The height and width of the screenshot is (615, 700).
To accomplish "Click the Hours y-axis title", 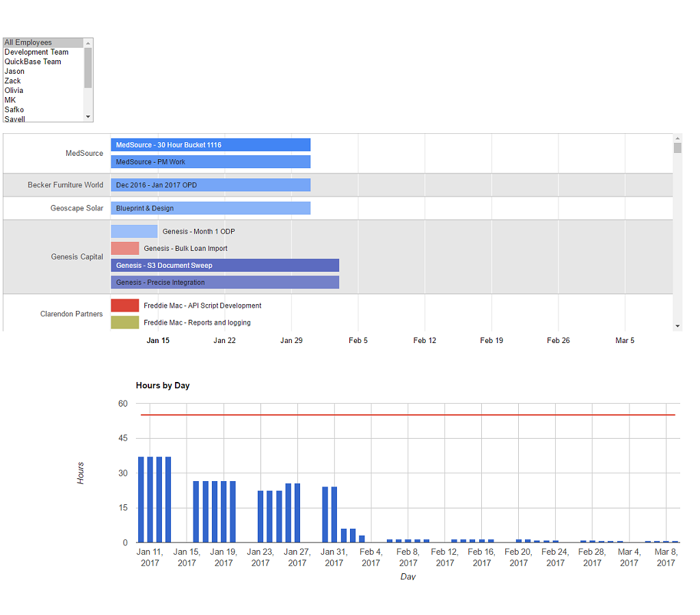I will 81,473.
